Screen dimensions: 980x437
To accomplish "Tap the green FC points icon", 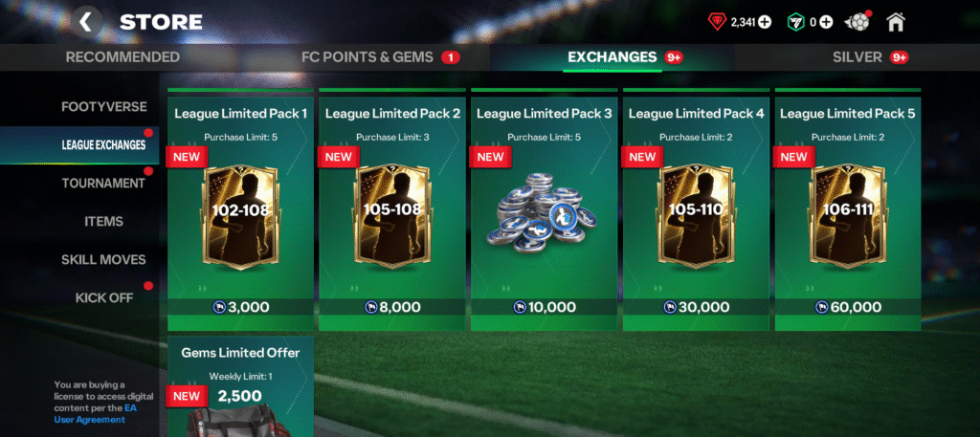I will coord(795,22).
